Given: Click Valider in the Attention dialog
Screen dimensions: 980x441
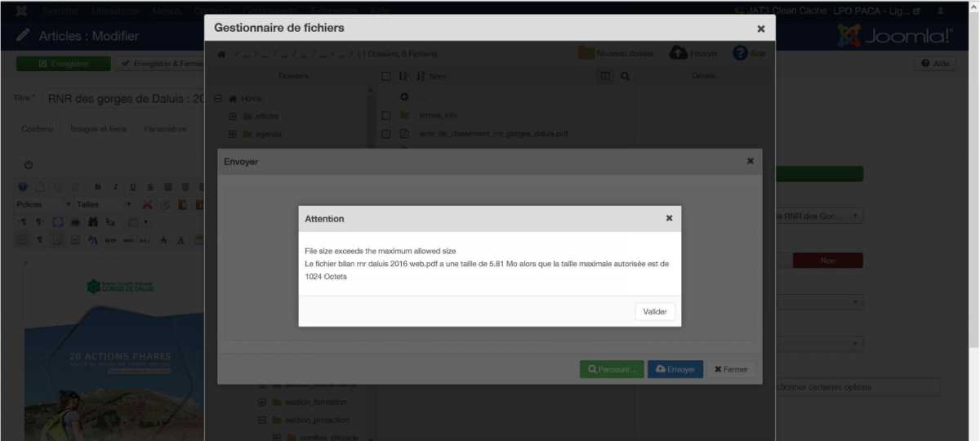Looking at the screenshot, I should [x=655, y=311].
